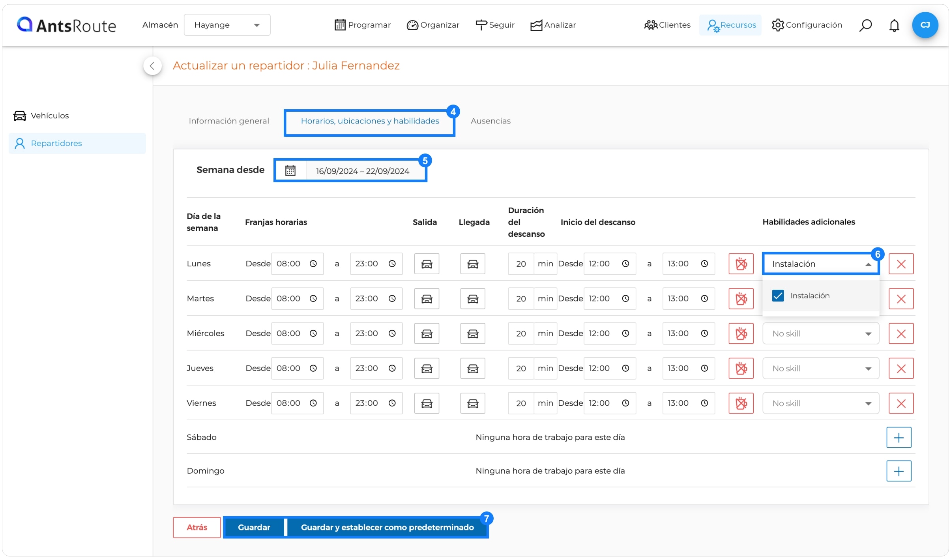
Task: Edit the Jueves end time 23:00 field
Action: click(376, 368)
